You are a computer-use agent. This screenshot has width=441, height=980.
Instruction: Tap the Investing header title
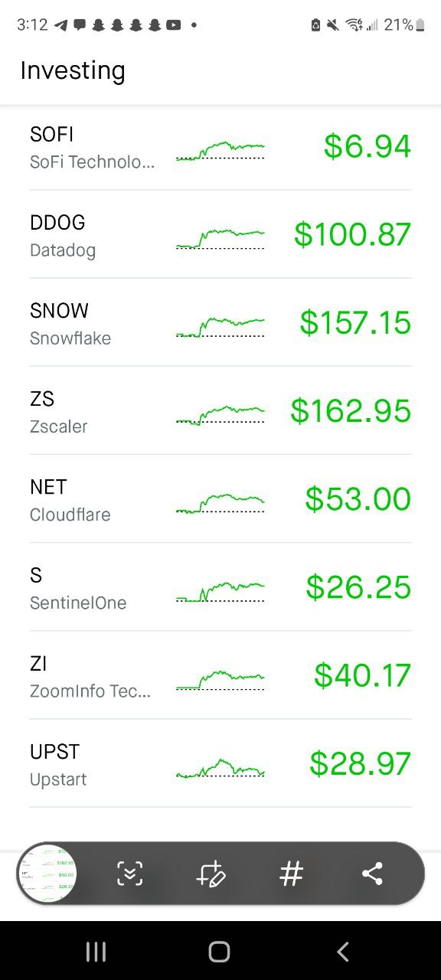coord(73,70)
